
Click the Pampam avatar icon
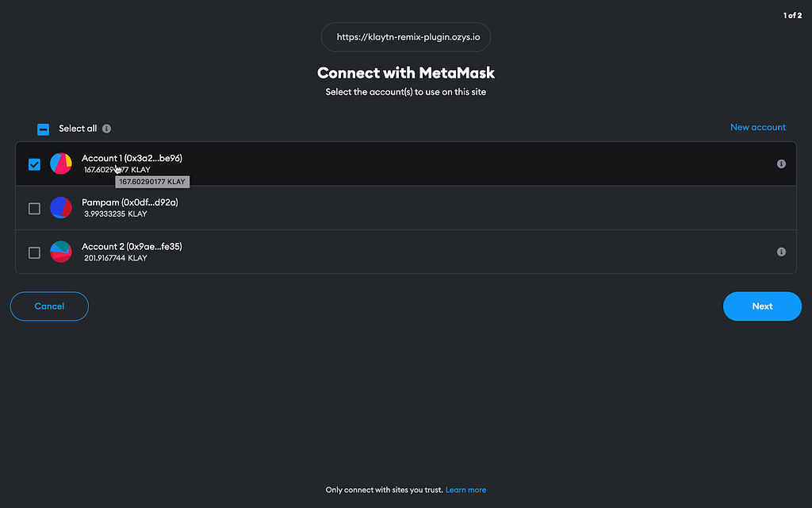pyautogui.click(x=60, y=208)
